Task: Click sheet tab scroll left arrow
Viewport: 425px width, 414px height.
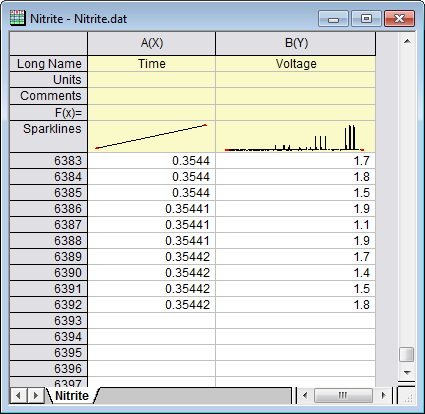Action: pyautogui.click(x=18, y=396)
